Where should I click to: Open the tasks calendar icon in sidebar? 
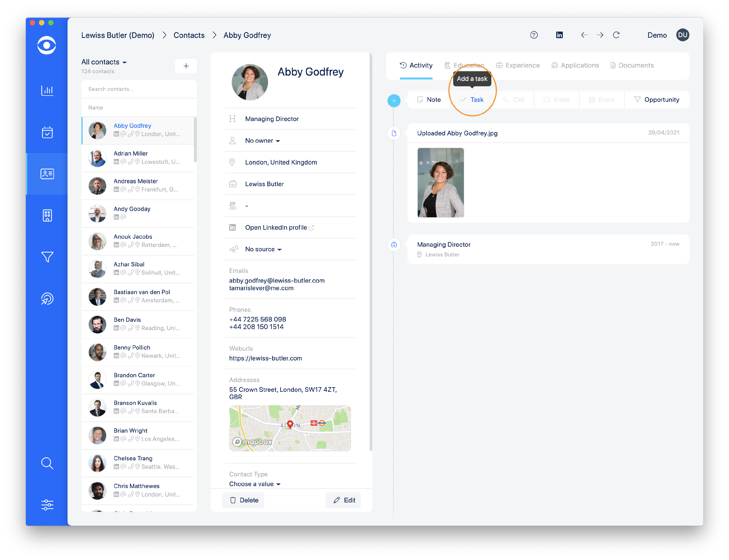point(47,132)
